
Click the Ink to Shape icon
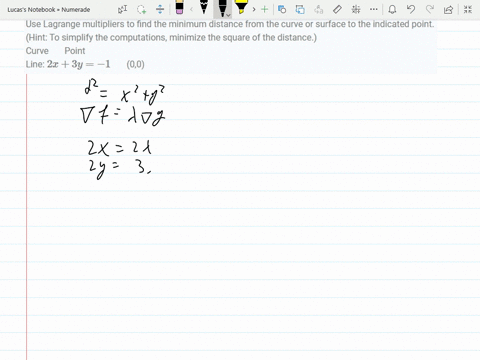pyautogui.click(x=300, y=9)
